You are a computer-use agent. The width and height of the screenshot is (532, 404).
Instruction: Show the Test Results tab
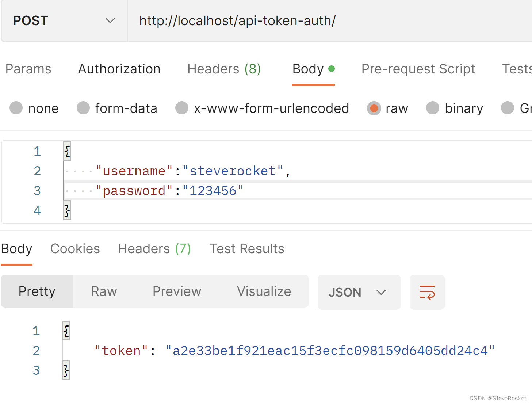pos(247,249)
